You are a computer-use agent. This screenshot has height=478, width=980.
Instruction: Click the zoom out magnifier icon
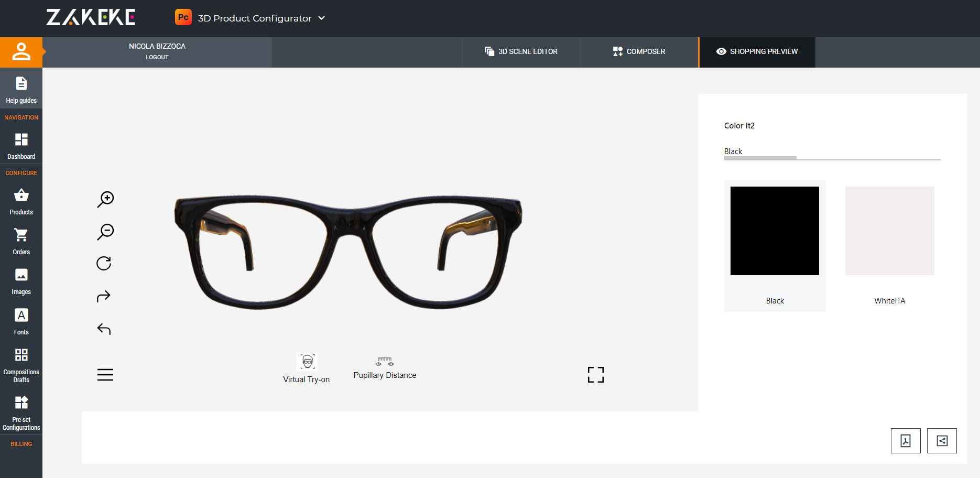point(105,232)
